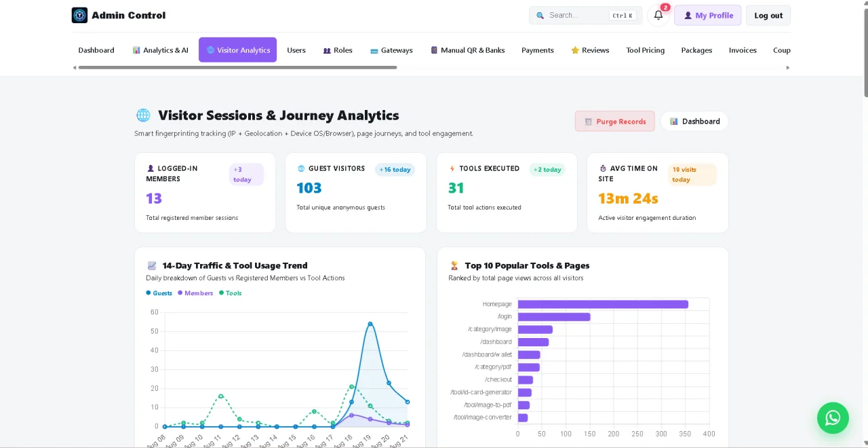Open the Roles tab

click(x=338, y=50)
